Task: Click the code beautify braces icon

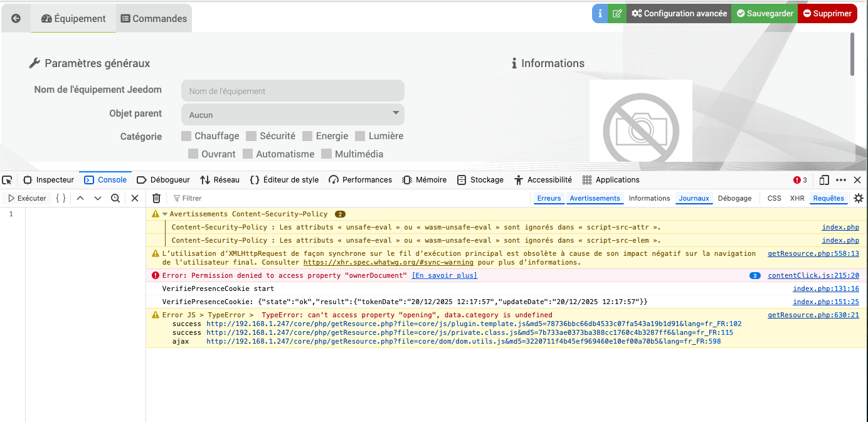Action: tap(60, 198)
